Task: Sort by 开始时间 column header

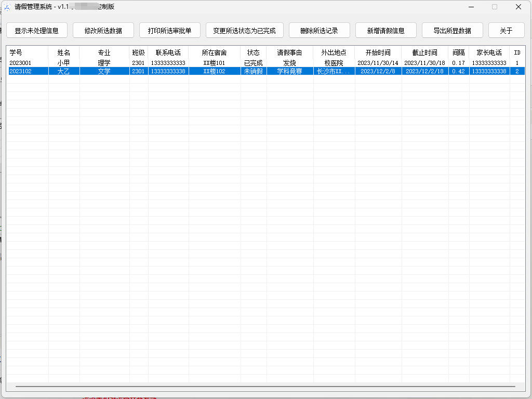Action: [x=378, y=53]
